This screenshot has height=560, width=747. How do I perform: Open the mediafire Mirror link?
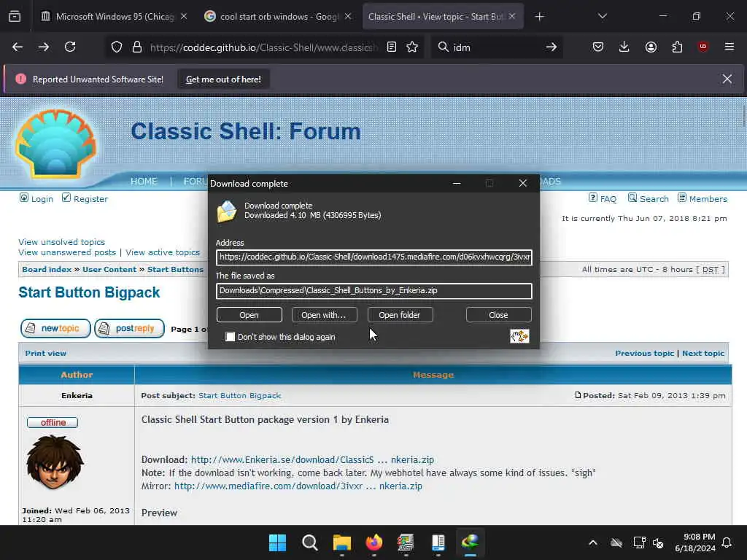pyautogui.click(x=298, y=486)
